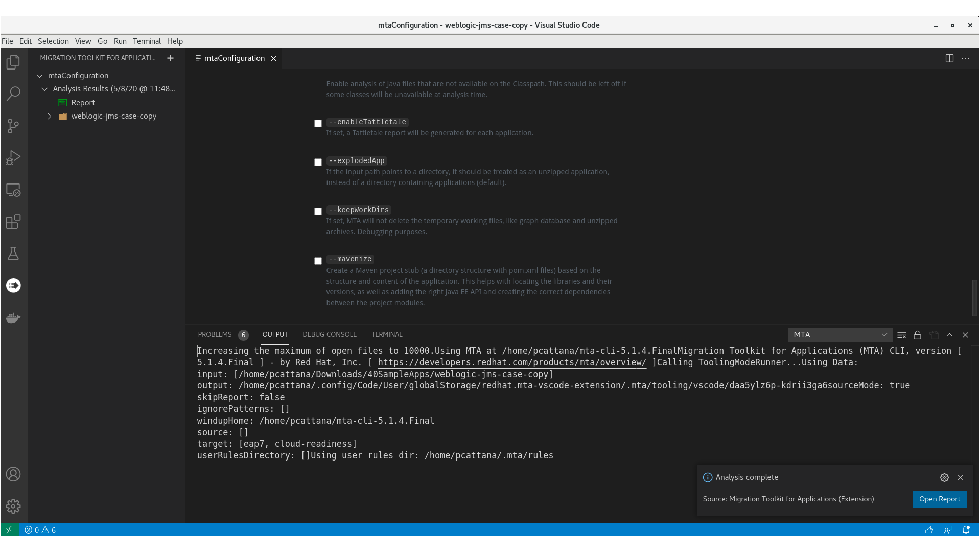Open the View menu

point(83,41)
